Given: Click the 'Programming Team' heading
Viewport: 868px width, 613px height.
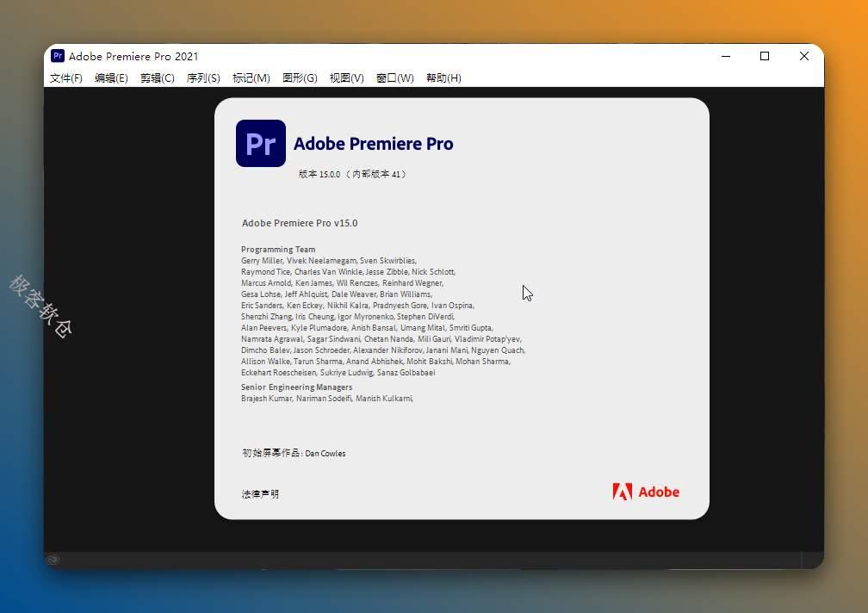Looking at the screenshot, I should click(278, 250).
